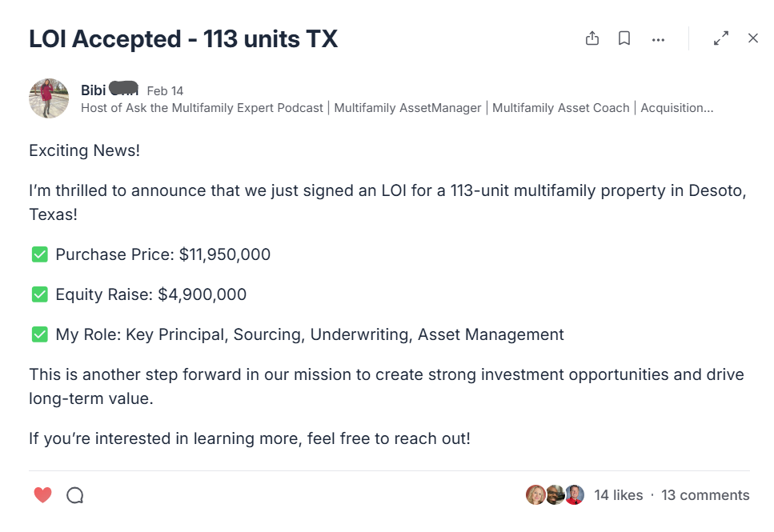The image size is (774, 532).
Task: Click the post title LOI Accepted
Action: click(183, 38)
